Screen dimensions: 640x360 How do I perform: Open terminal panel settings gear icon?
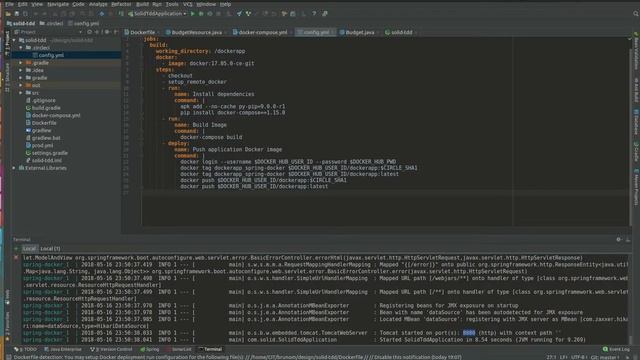point(619,240)
